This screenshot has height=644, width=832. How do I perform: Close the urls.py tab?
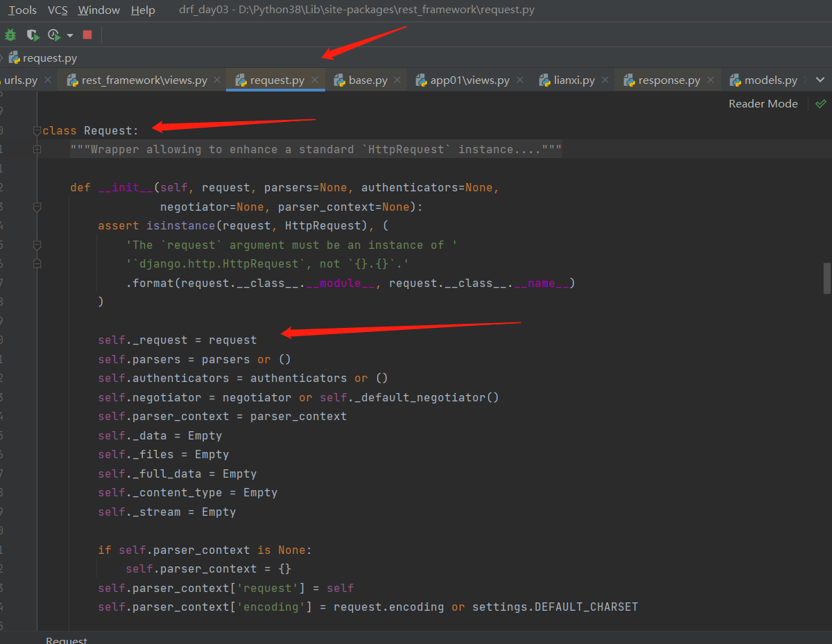coord(48,80)
